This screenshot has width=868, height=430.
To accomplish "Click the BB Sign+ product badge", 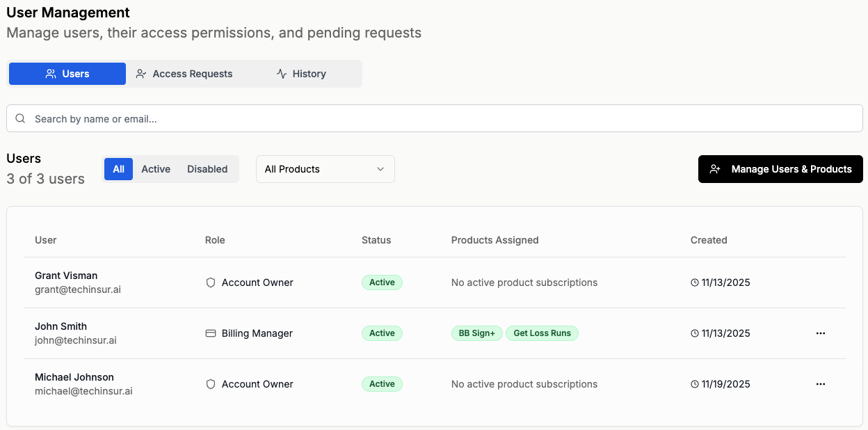I will tap(476, 333).
